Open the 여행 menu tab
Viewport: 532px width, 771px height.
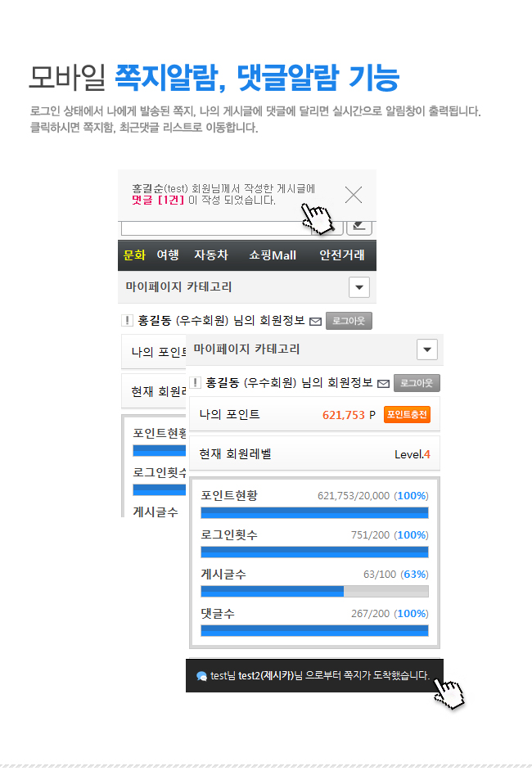[168, 255]
